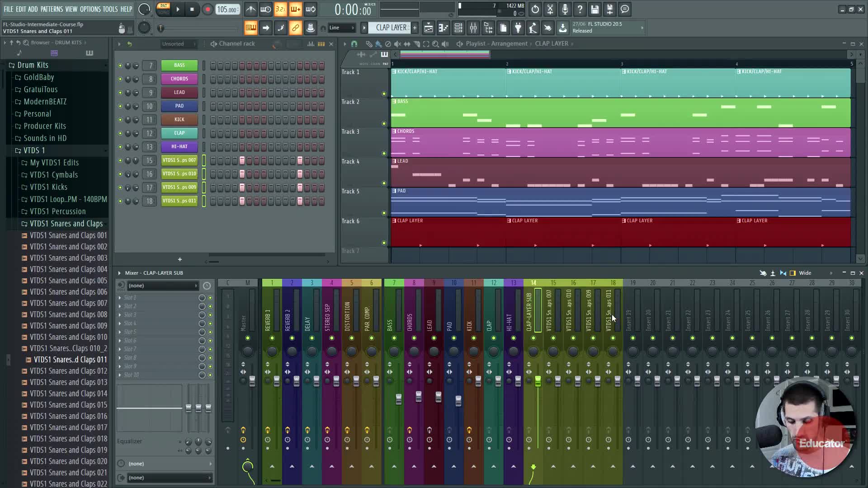Open the plugin picker plug icon
The width and height of the screenshot is (868, 488).
point(518,28)
